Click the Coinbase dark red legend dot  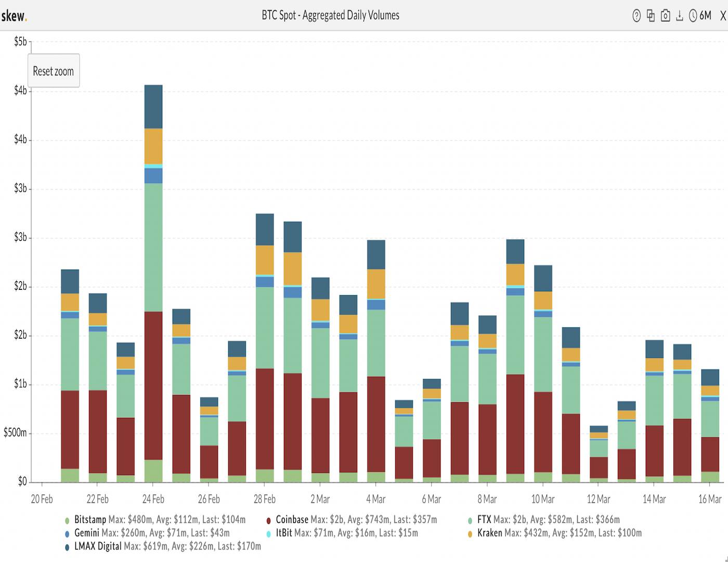[268, 520]
